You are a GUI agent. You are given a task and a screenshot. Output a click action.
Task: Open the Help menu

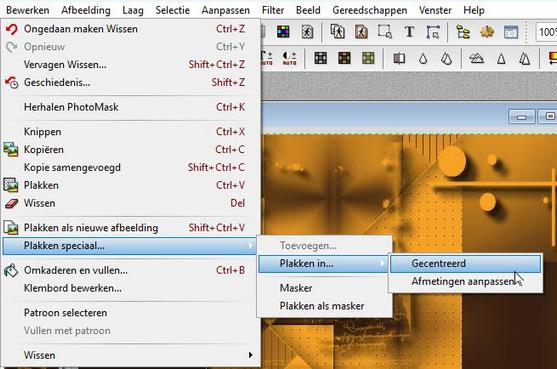coord(474,10)
